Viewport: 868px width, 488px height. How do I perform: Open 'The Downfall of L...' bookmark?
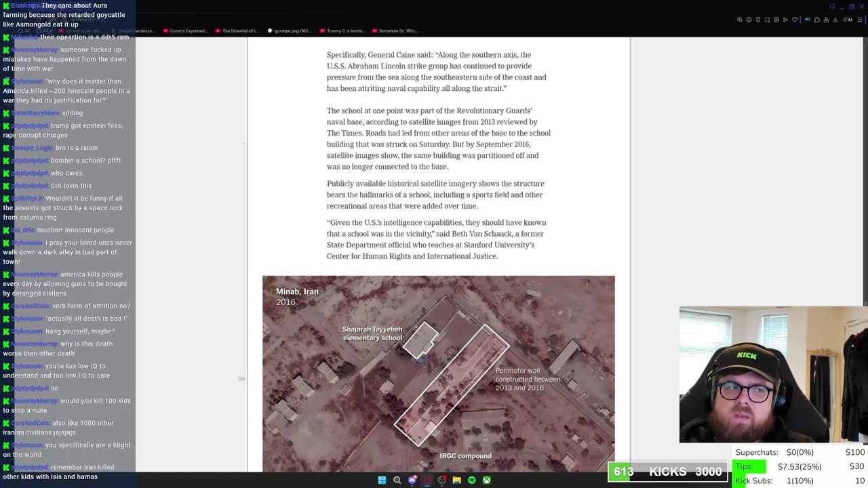tap(237, 30)
